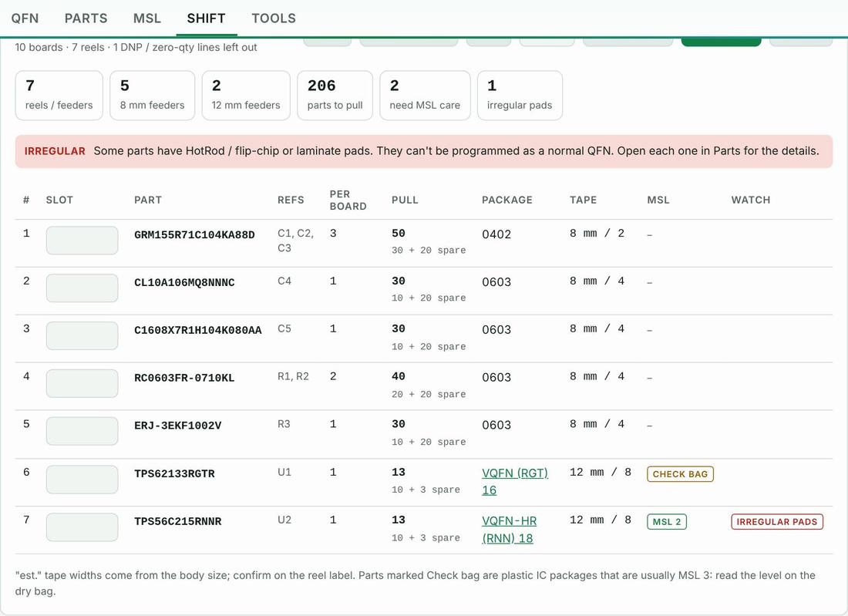Click package 0402 cell
The image size is (848, 616).
point(496,234)
